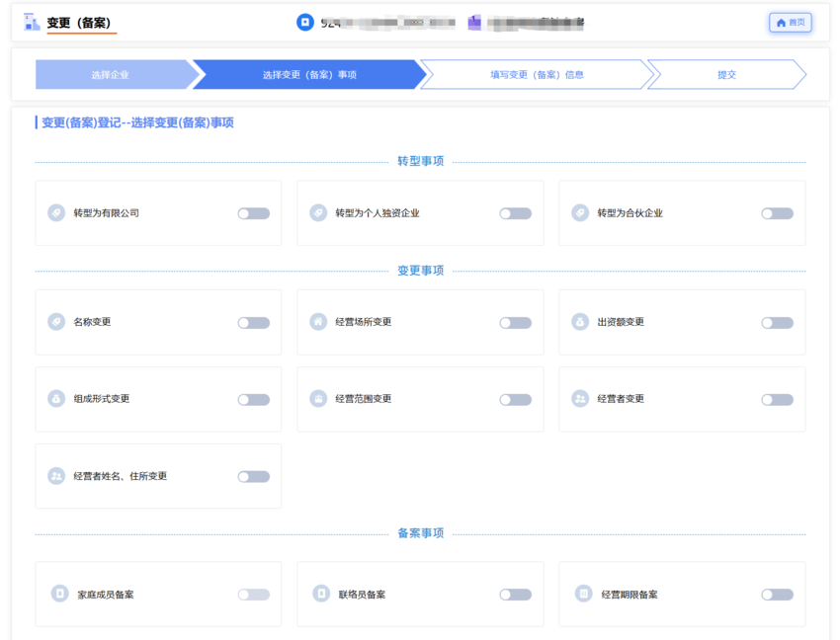Screen dimensions: 840x640
Task: Click the icon beside 转型为有限公司
Action: [56, 213]
